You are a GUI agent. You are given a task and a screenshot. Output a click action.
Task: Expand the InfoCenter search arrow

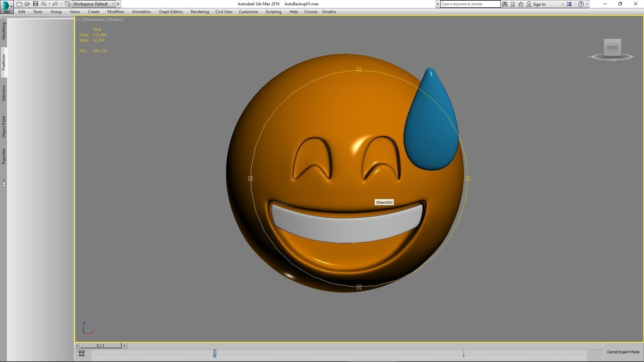438,4
